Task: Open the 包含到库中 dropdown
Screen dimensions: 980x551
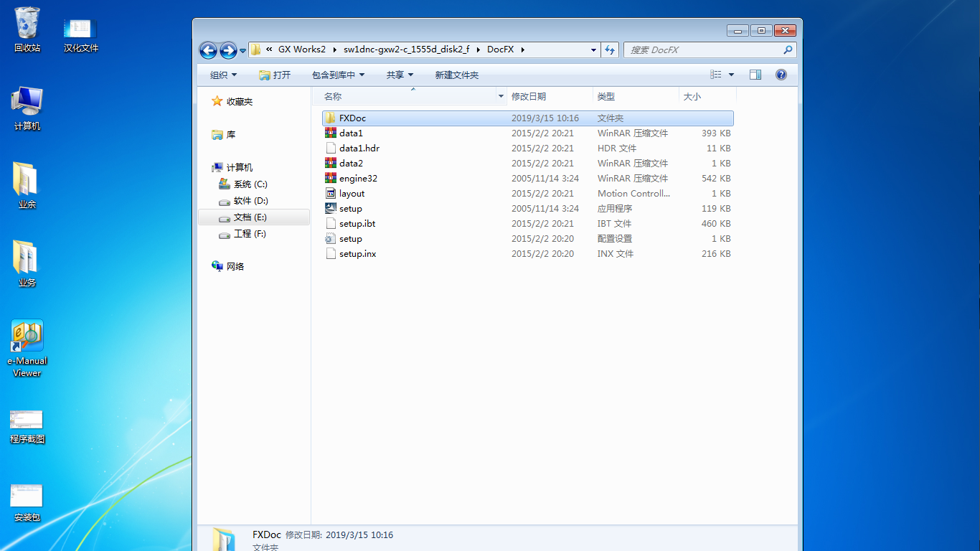Action: tap(338, 75)
